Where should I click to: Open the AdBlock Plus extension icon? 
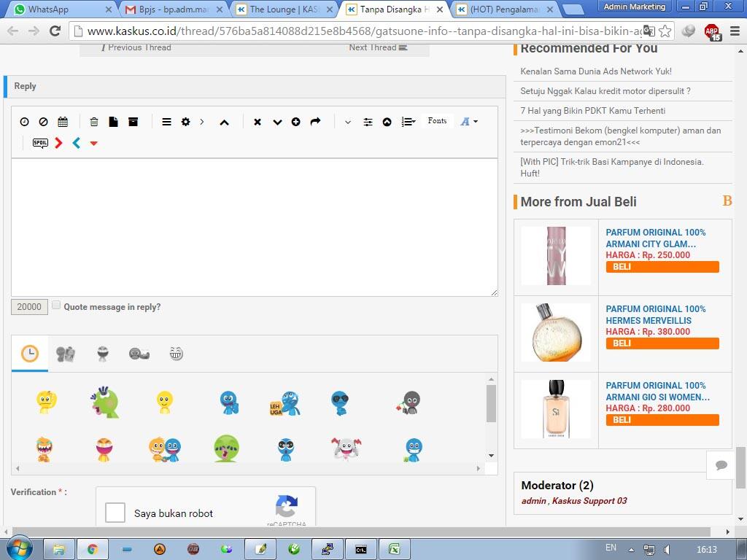(x=712, y=31)
